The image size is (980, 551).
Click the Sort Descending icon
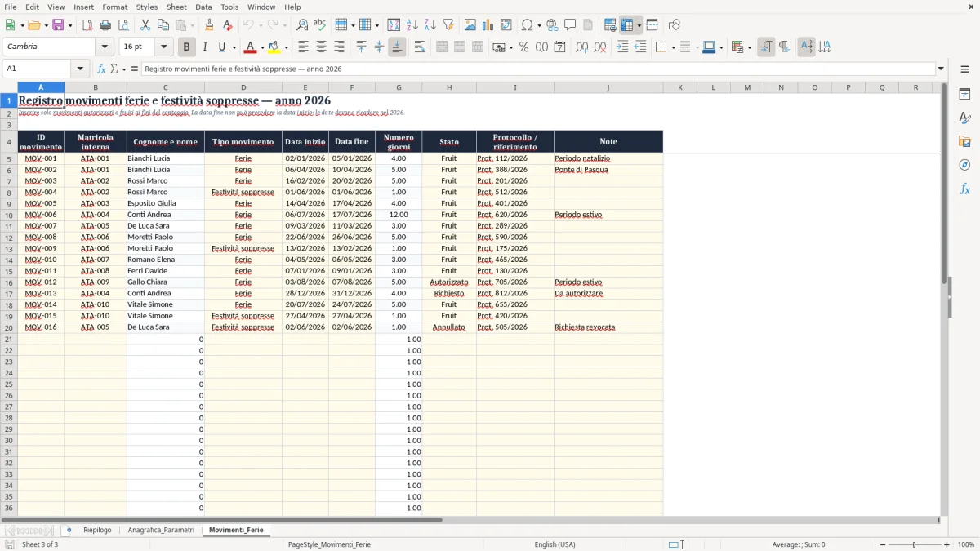tap(430, 25)
